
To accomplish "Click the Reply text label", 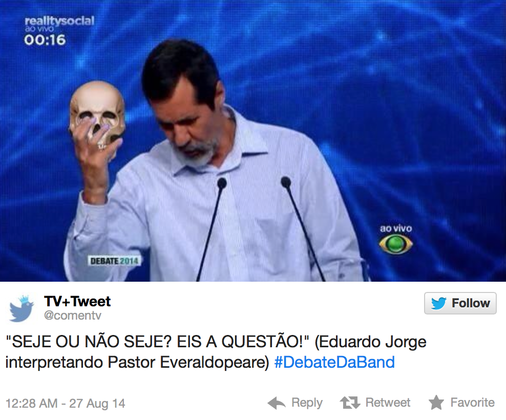I will 307,403.
